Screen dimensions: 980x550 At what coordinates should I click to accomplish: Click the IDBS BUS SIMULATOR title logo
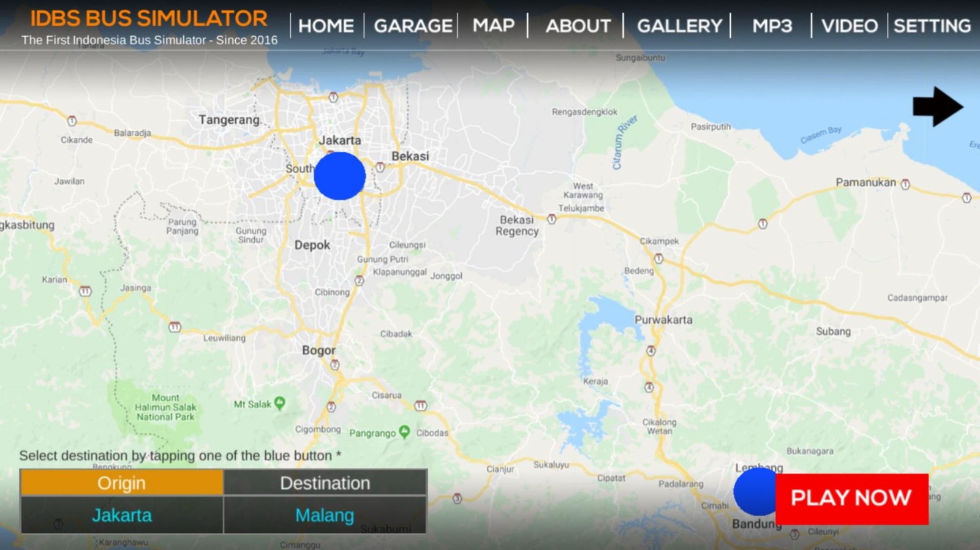coord(149,18)
